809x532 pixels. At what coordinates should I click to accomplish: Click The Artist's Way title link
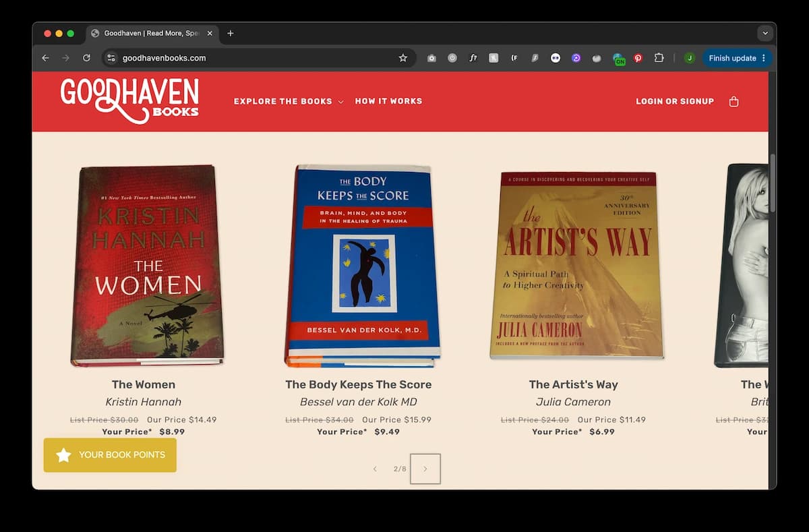pos(574,384)
